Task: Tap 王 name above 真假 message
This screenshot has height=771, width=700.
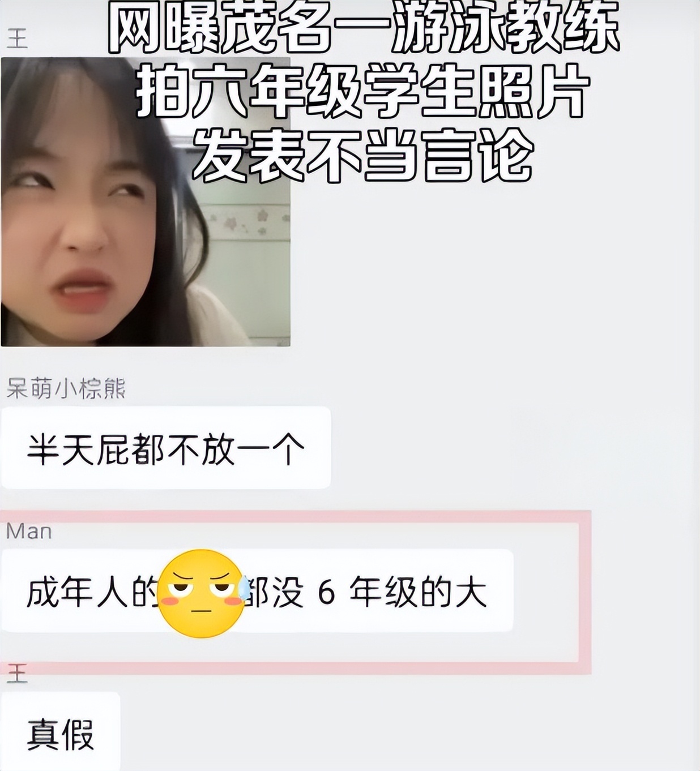Action: 17,674
